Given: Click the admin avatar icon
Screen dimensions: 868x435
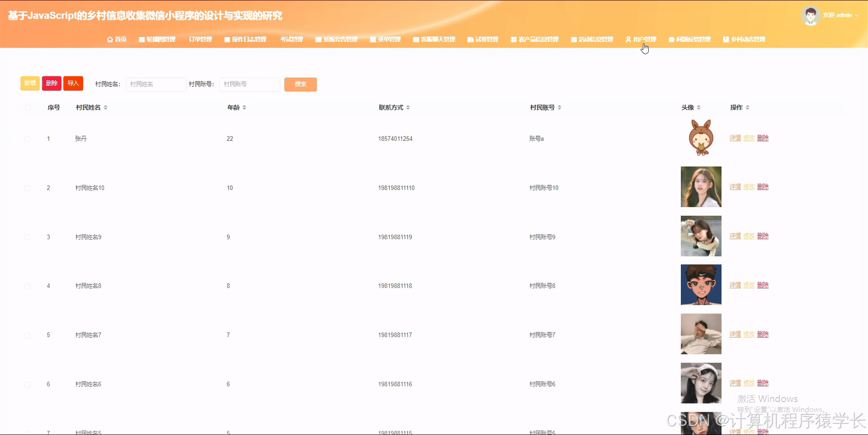Looking at the screenshot, I should coord(811,15).
